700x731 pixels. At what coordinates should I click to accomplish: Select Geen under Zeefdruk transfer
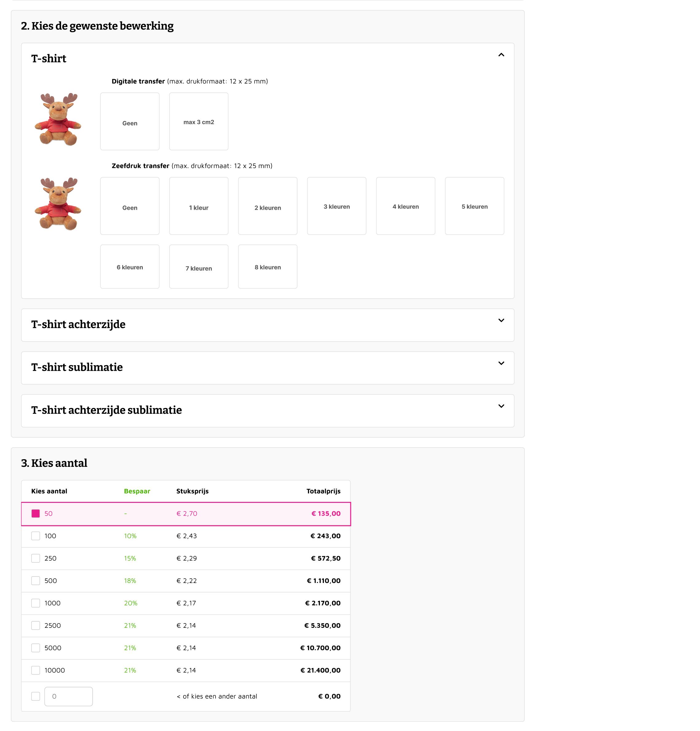(x=130, y=206)
